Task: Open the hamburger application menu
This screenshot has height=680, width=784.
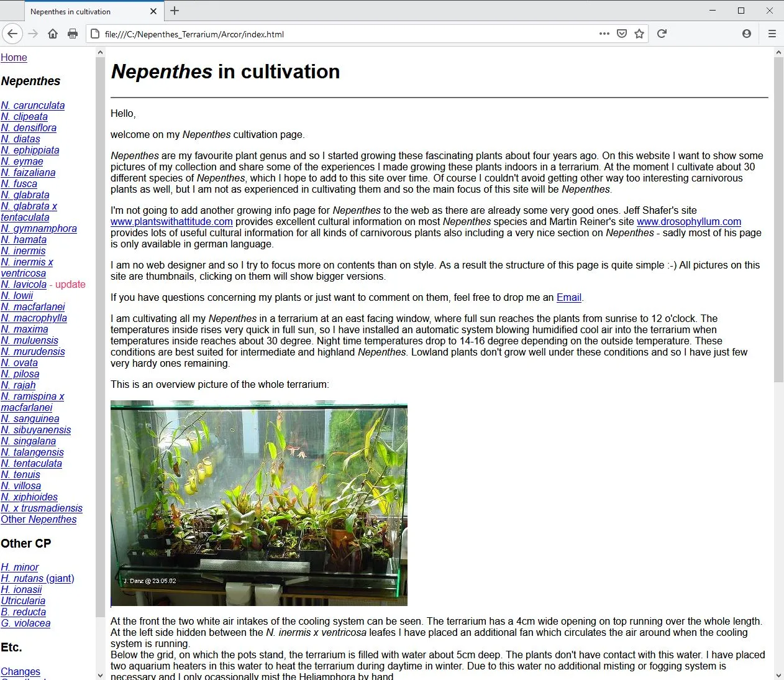Action: pos(772,34)
